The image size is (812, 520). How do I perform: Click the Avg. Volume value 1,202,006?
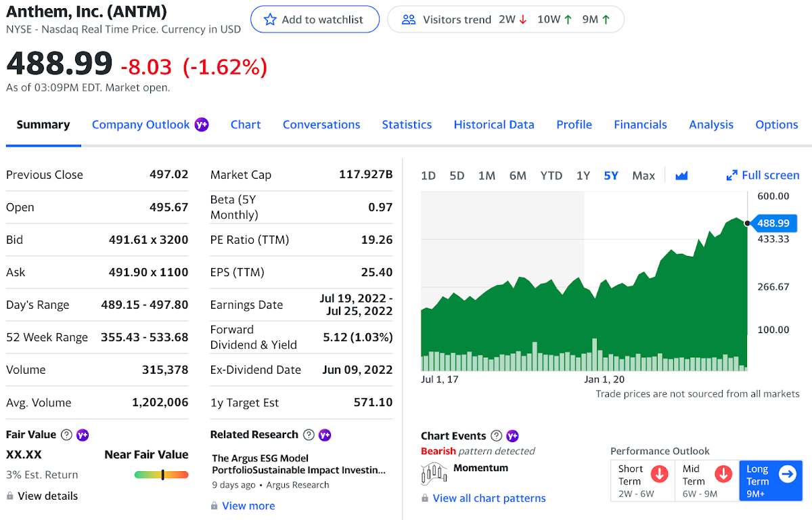click(x=160, y=402)
